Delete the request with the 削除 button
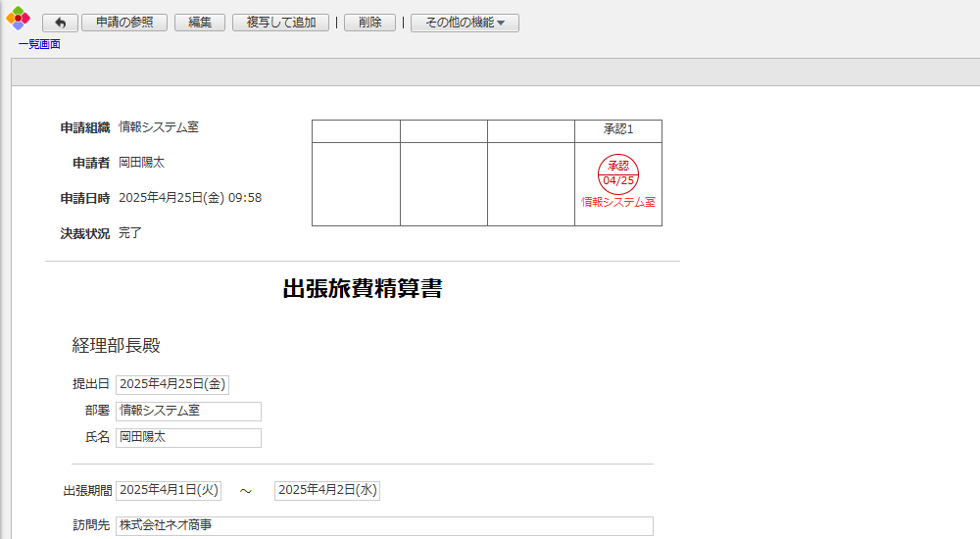Viewport: 980px width, 539px height. click(369, 23)
